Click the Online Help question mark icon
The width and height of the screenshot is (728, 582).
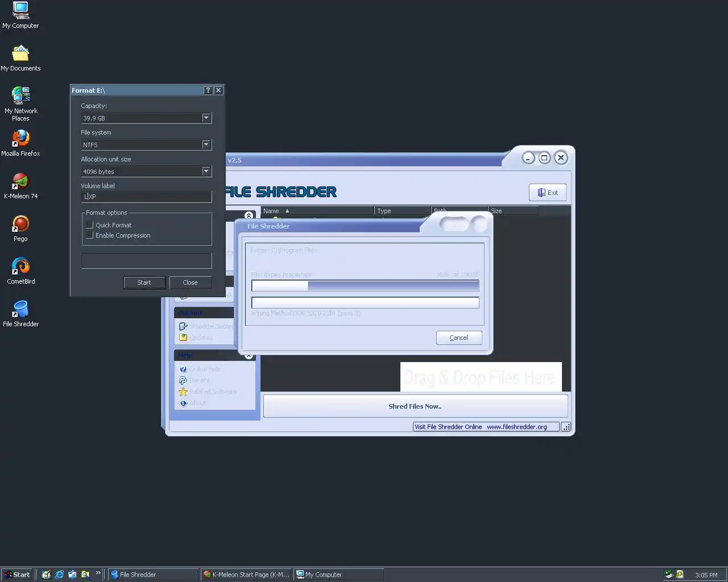click(183, 369)
